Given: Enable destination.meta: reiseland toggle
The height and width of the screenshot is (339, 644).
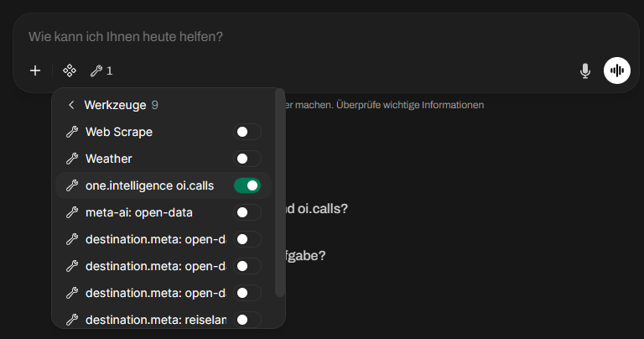Looking at the screenshot, I should click(247, 320).
